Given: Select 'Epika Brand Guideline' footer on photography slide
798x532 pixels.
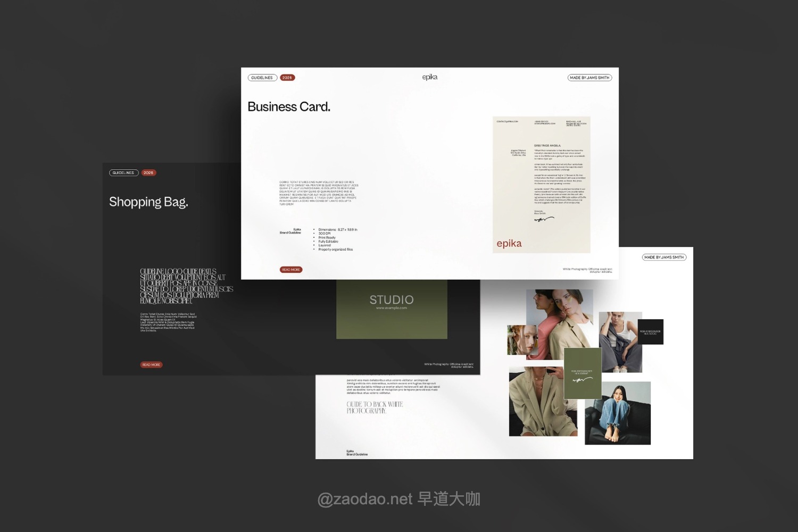Looking at the screenshot, I should (357, 453).
